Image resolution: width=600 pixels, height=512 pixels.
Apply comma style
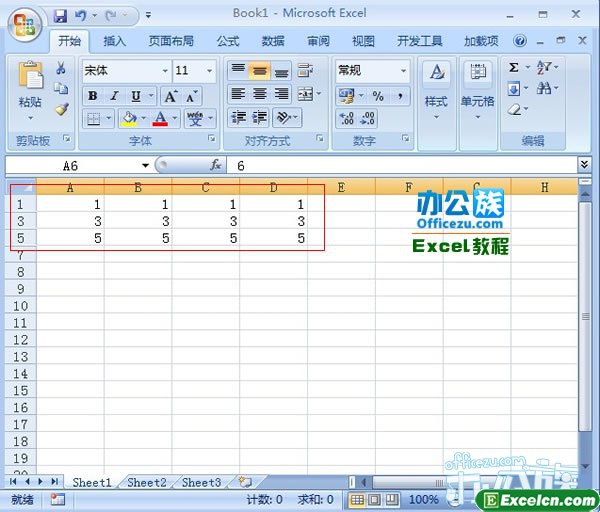click(x=400, y=95)
